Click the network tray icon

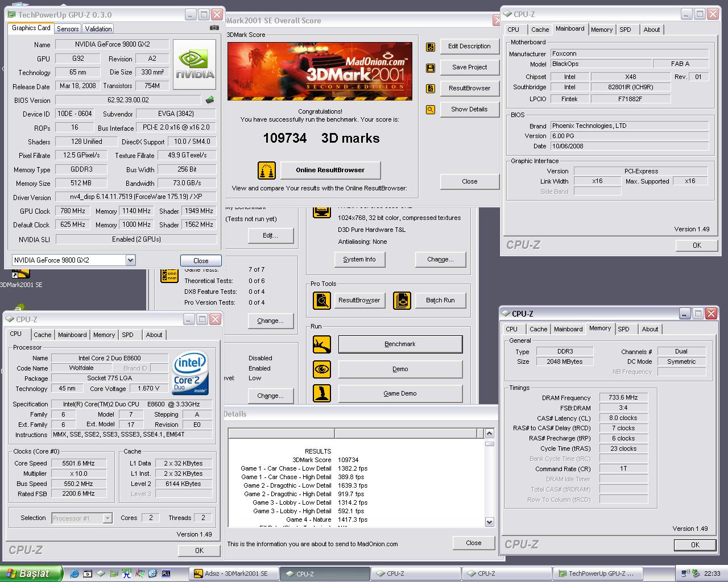(x=685, y=573)
